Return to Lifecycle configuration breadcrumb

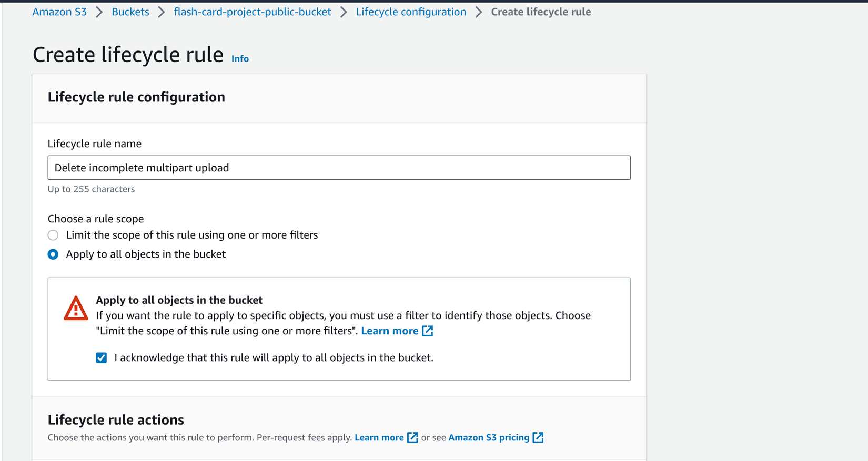(x=411, y=12)
